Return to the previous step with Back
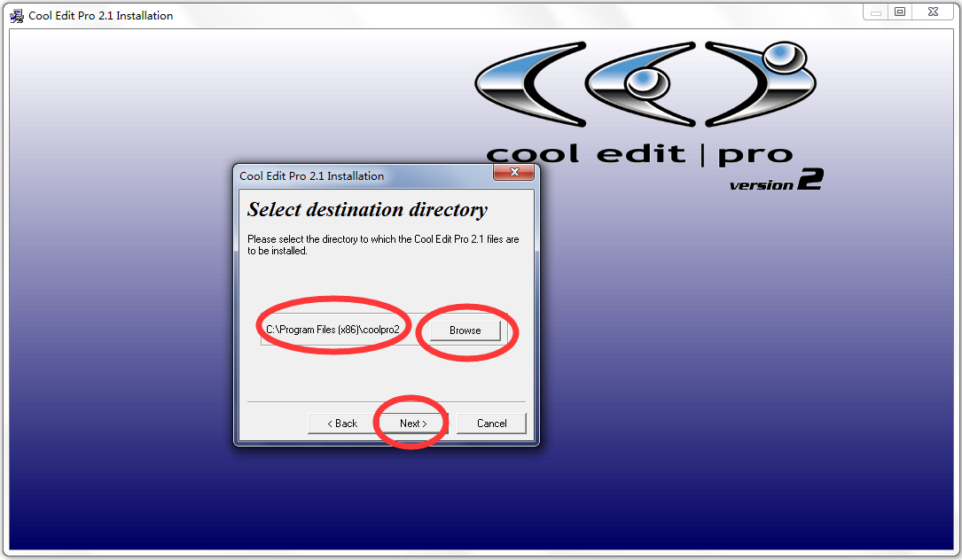 (342, 424)
